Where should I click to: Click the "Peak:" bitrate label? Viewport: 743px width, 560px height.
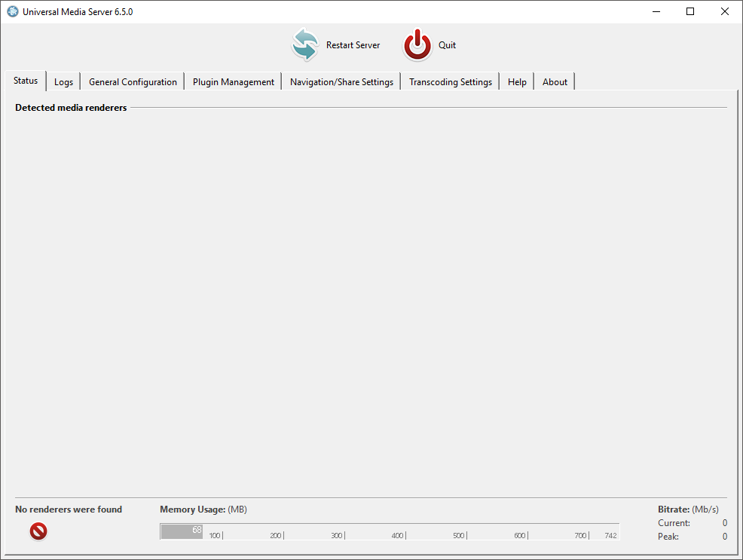pos(668,537)
